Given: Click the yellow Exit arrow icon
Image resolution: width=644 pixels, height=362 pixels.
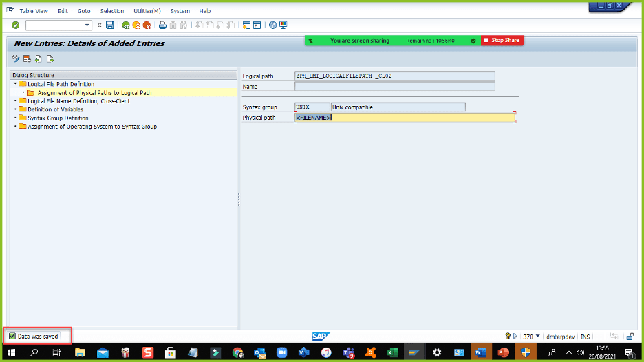Looking at the screenshot, I should click(136, 25).
